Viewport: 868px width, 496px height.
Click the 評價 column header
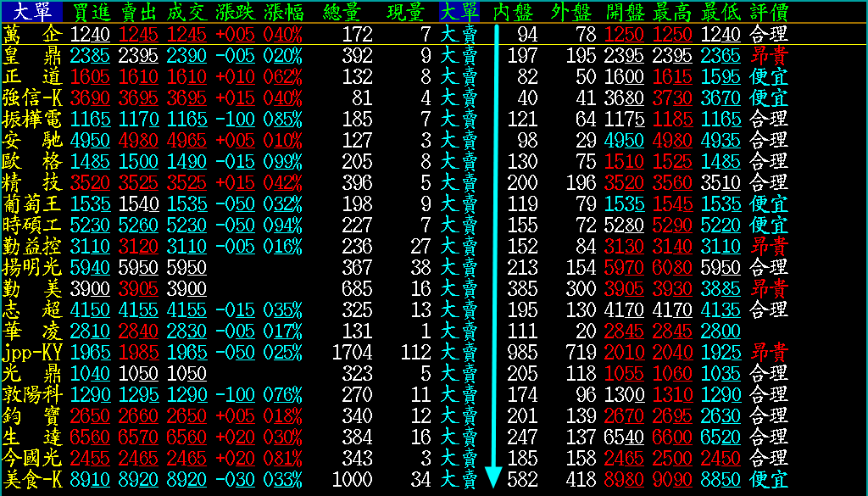pyautogui.click(x=769, y=12)
